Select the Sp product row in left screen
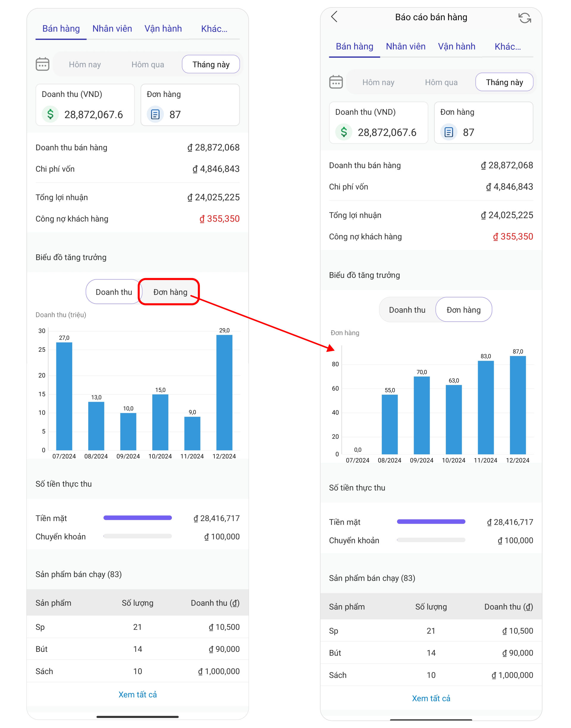This screenshot has width=571, height=728. point(138,627)
